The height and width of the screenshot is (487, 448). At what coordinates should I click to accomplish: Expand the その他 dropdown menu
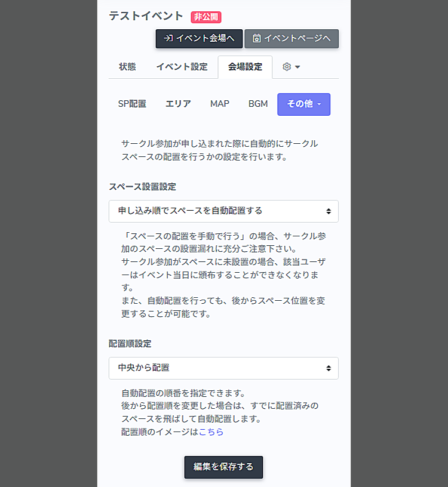(303, 104)
